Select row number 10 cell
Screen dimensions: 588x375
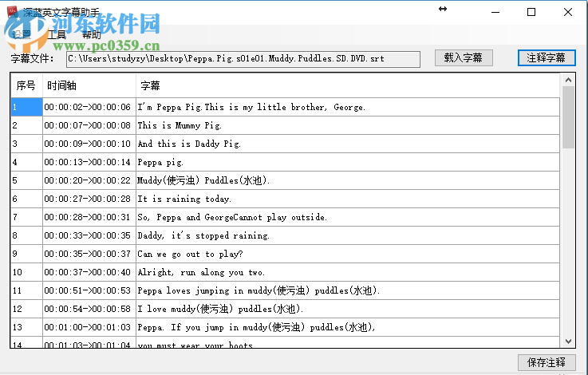26,272
